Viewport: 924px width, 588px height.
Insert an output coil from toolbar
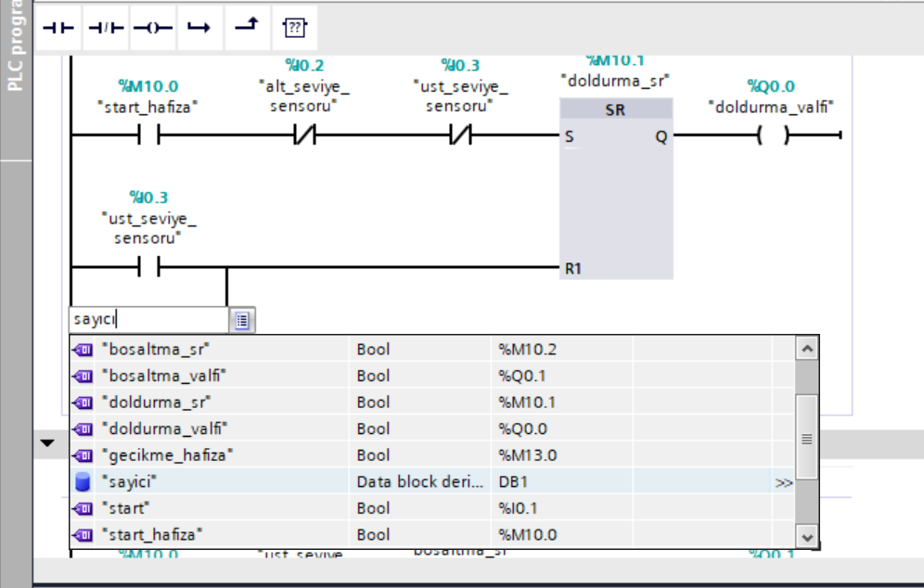[x=153, y=28]
